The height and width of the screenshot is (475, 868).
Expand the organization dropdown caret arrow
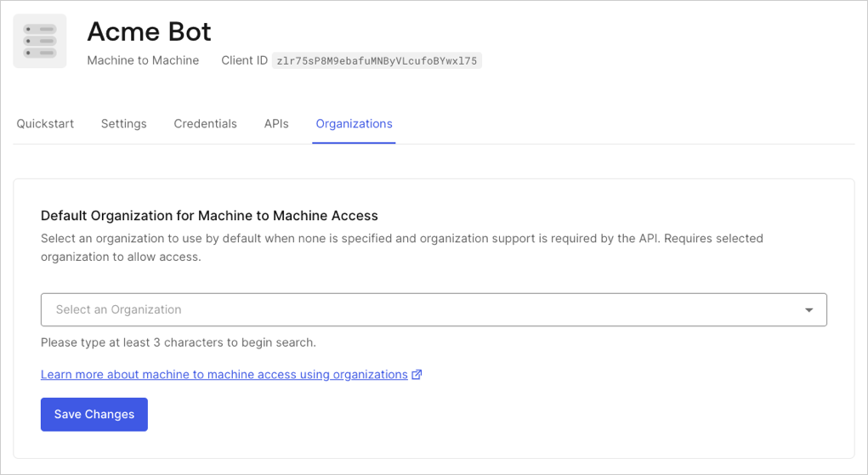click(808, 310)
